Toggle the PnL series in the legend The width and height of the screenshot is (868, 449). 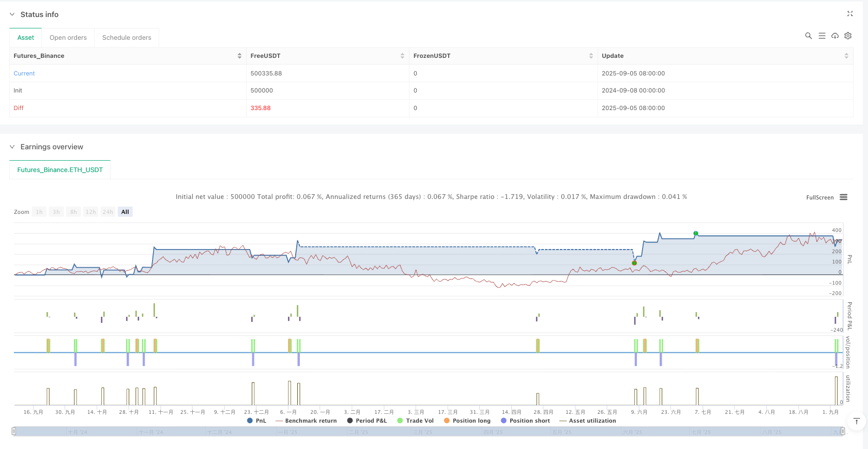(257, 421)
